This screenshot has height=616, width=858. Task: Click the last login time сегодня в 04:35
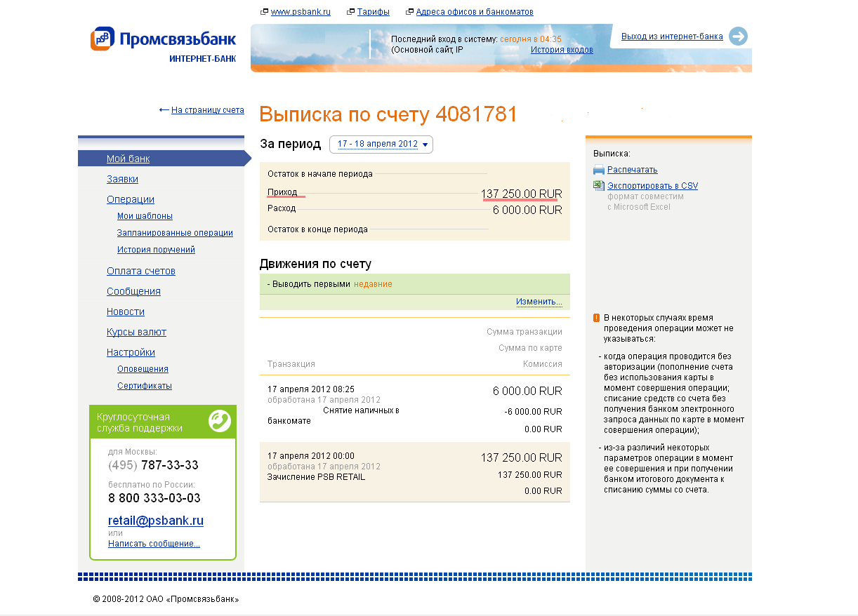tap(531, 39)
